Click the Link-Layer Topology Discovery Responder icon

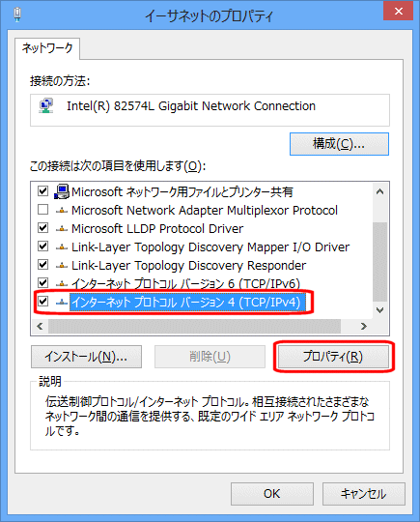62,265
